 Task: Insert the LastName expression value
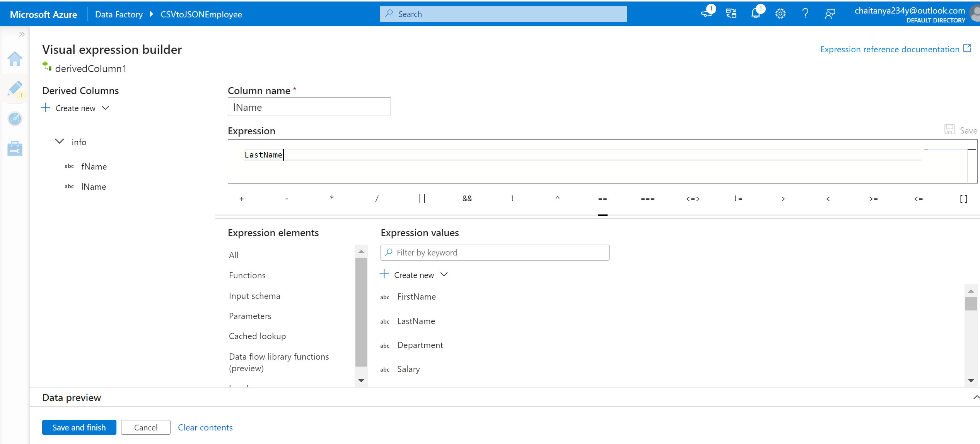click(416, 321)
